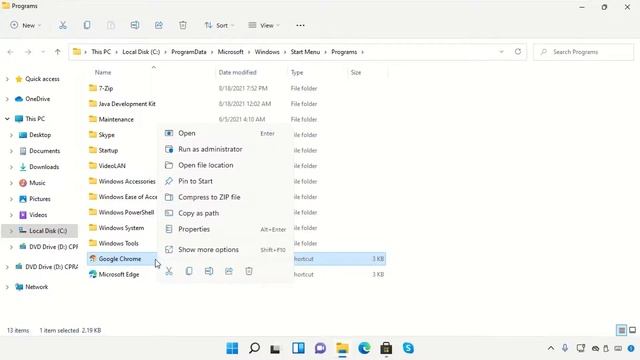
Task: Expand Quick access in navigation pane
Action: pyautogui.click(x=7, y=79)
